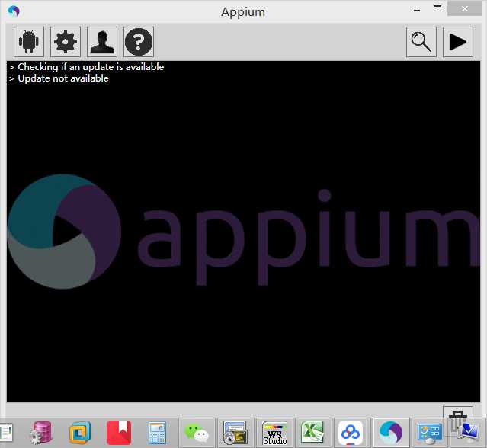487x448 pixels.
Task: Minimize the Appium window
Action: pos(417,10)
